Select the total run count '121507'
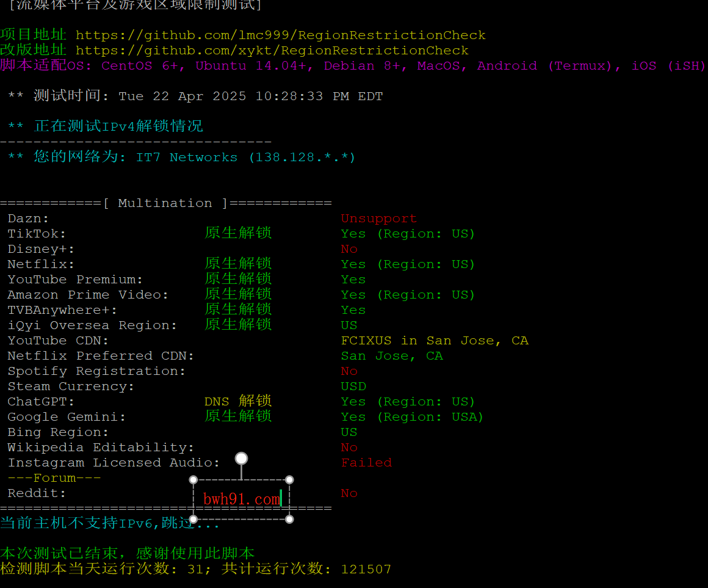Image resolution: width=708 pixels, height=588 pixels. click(366, 569)
